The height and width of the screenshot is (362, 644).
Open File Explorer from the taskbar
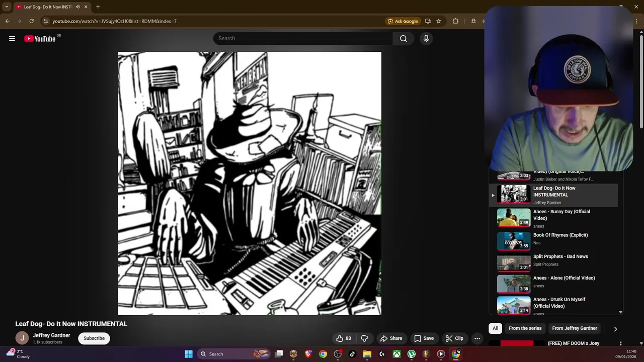pyautogui.click(x=367, y=354)
